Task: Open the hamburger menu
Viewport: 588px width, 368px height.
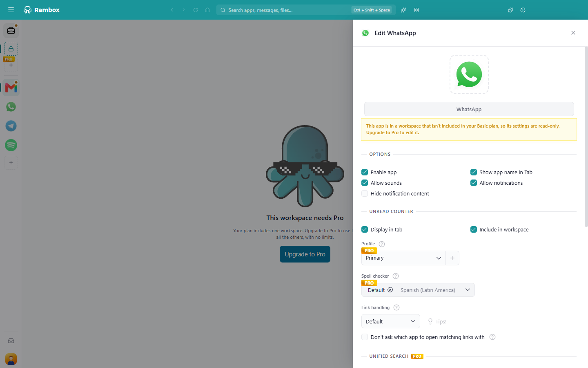Action: (x=11, y=10)
